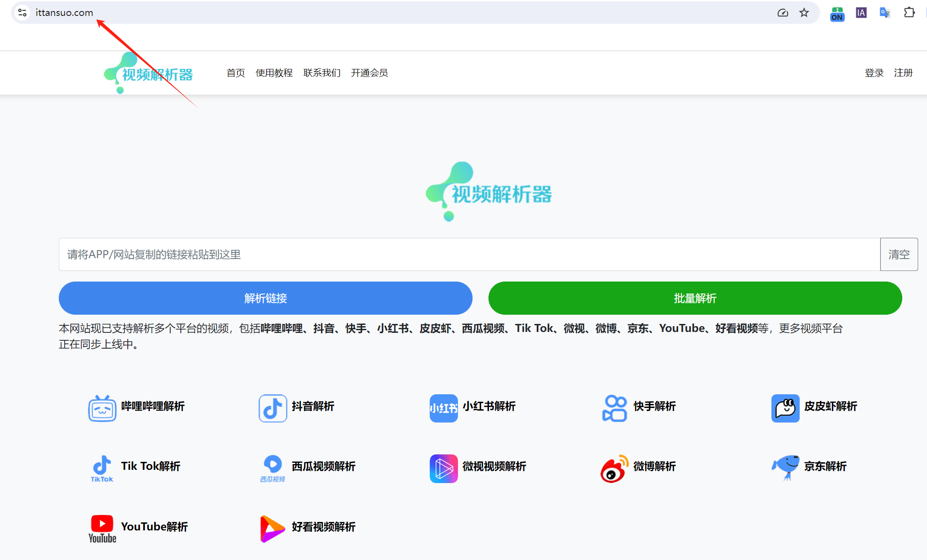Open 好看视频解析 link

(x=324, y=527)
